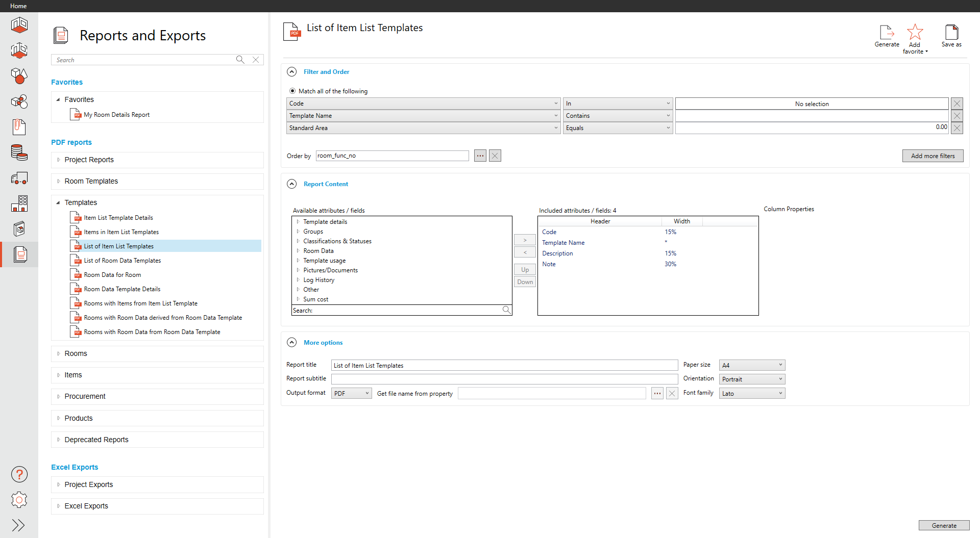Open the Output format dropdown
The width and height of the screenshot is (980, 538).
351,393
